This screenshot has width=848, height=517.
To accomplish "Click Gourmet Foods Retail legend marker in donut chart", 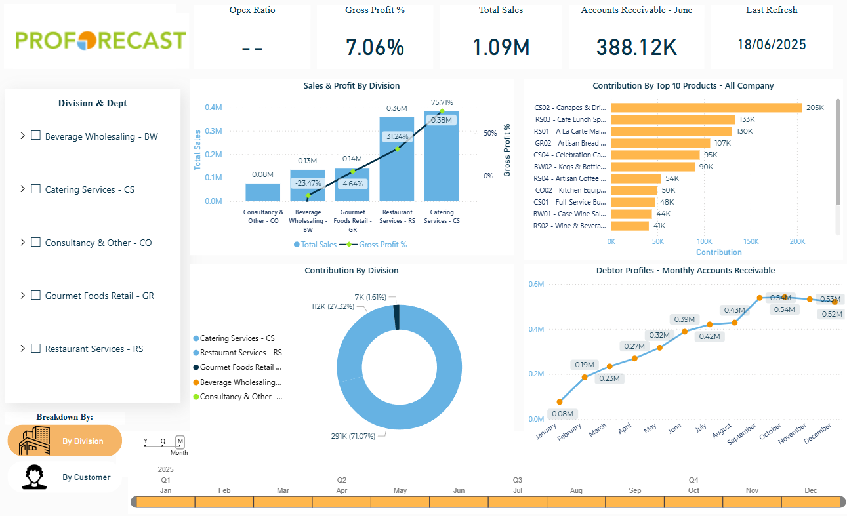I will coord(194,367).
